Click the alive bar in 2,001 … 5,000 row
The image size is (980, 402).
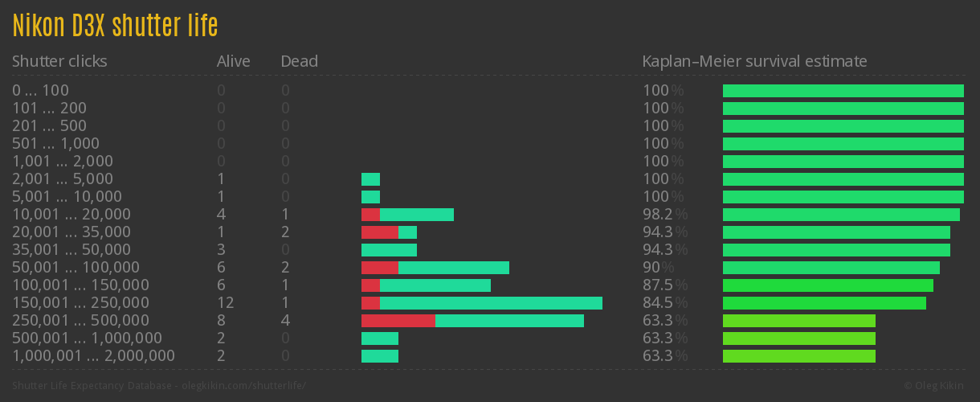370,179
